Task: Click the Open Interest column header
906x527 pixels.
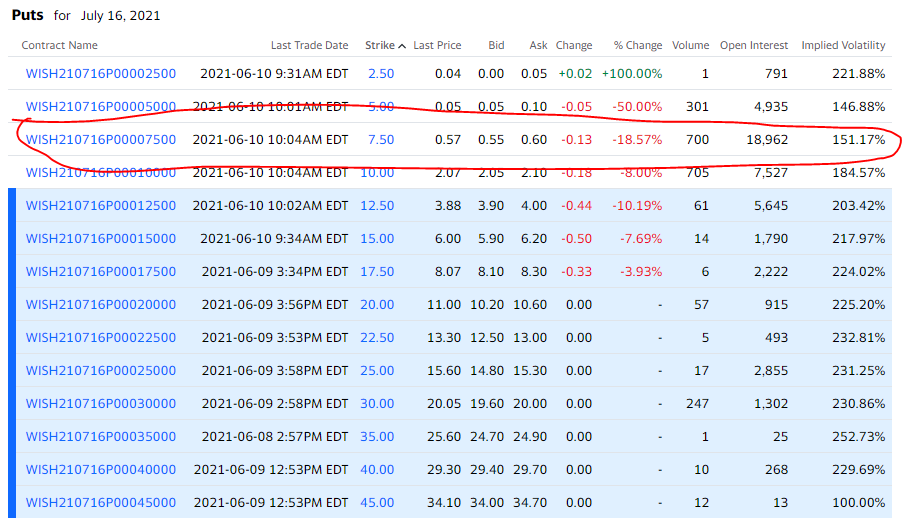Action: point(754,45)
